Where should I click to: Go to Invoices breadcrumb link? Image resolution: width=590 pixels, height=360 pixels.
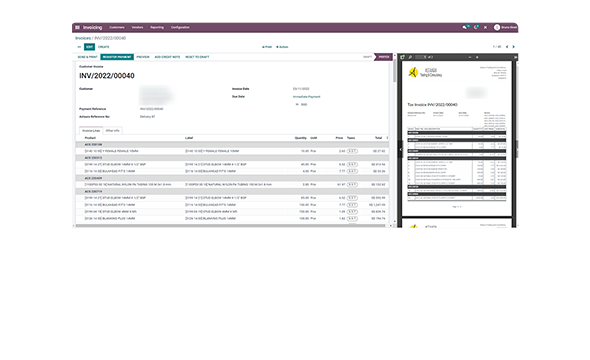(83, 38)
